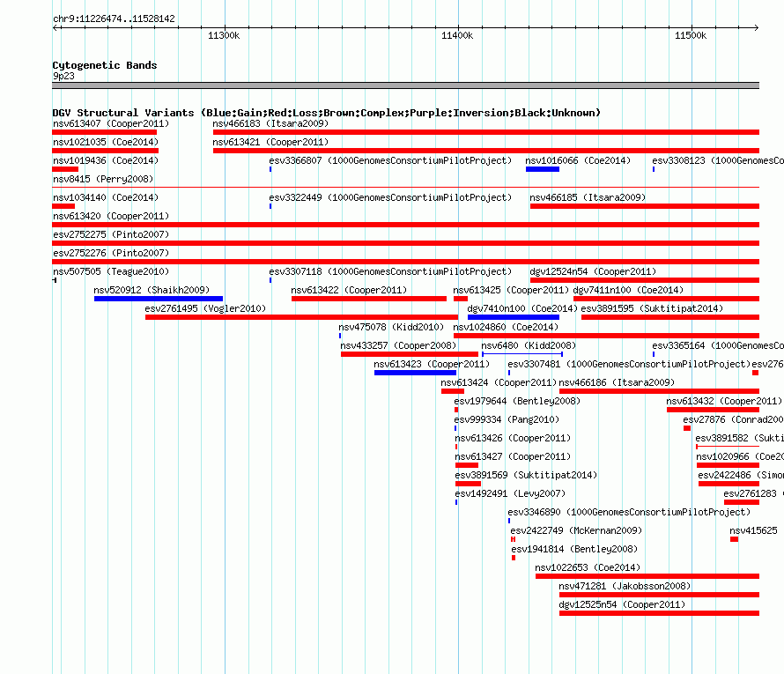Image resolution: width=784 pixels, height=674 pixels.
Task: Open the nsv415625 variant label
Action: pos(753,530)
